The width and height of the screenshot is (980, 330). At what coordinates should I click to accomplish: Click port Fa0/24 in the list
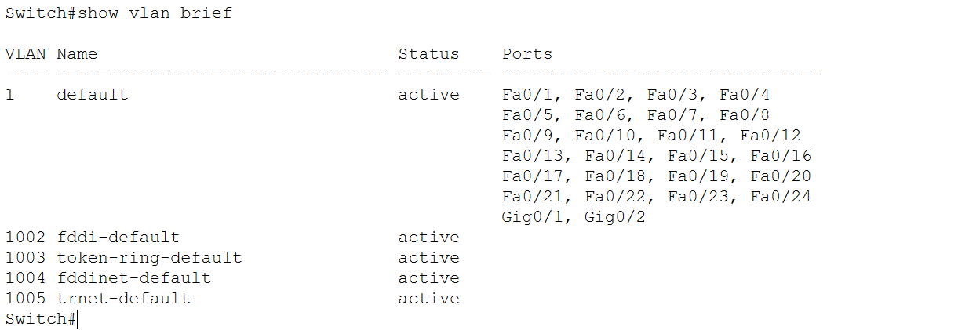781,197
